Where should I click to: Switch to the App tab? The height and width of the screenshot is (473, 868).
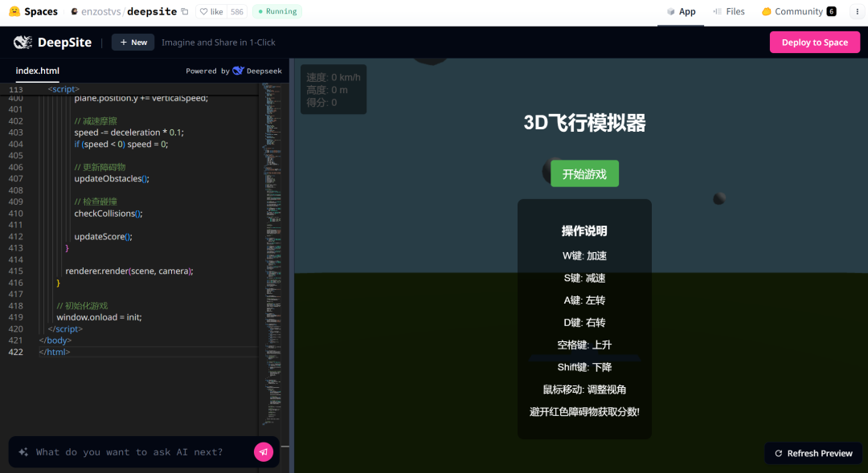pos(681,11)
